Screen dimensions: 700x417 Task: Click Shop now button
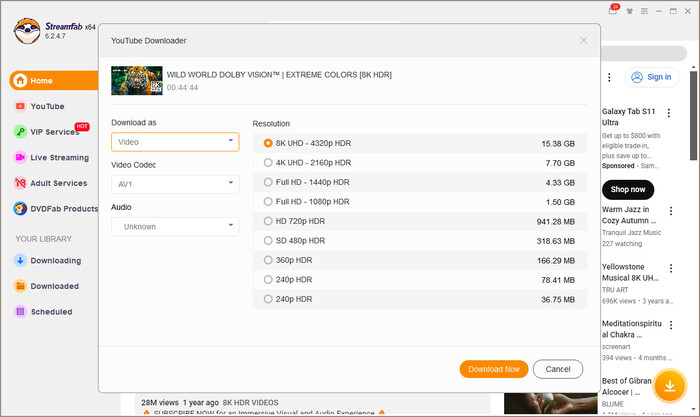point(628,190)
